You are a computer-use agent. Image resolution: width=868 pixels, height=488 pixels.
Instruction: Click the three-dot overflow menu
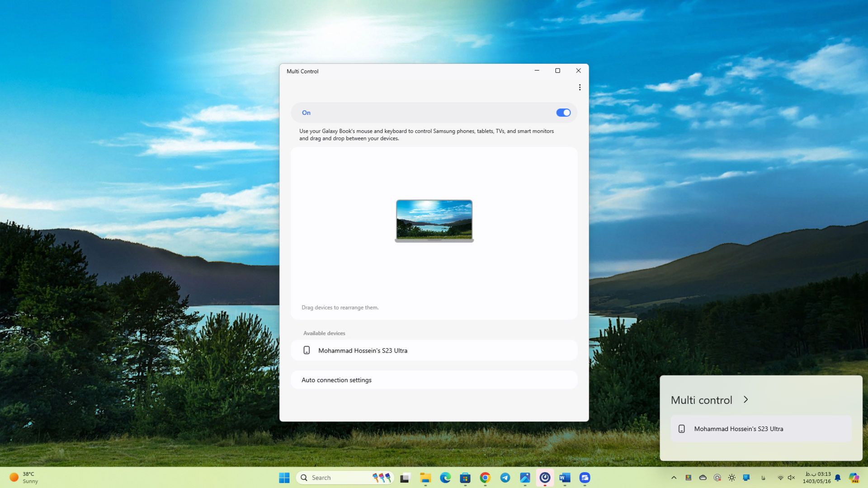coord(580,88)
